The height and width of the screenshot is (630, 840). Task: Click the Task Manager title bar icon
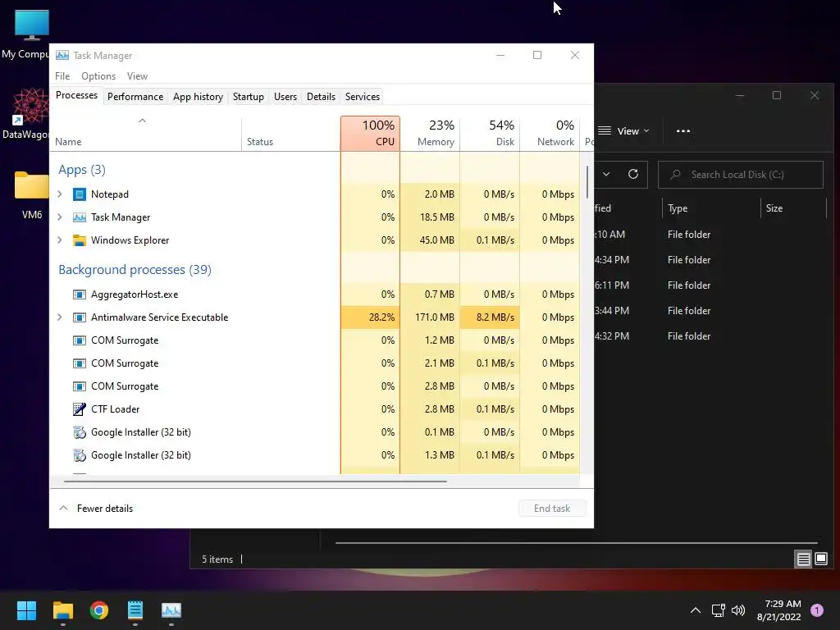62,55
